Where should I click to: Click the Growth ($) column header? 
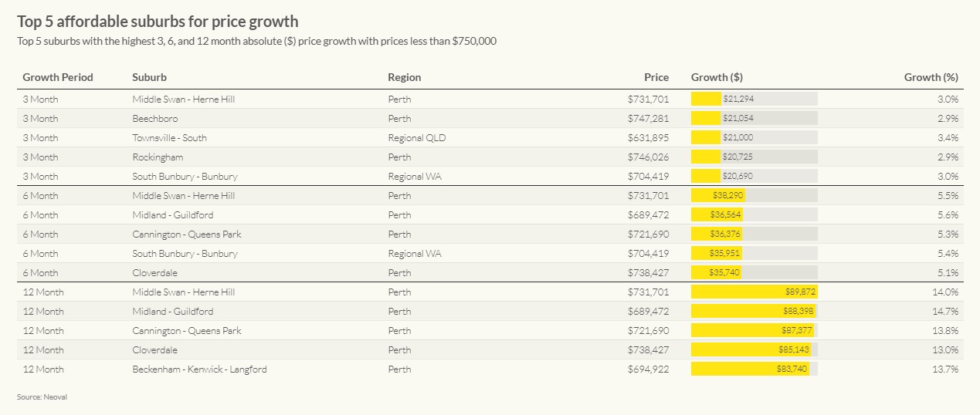(x=717, y=77)
